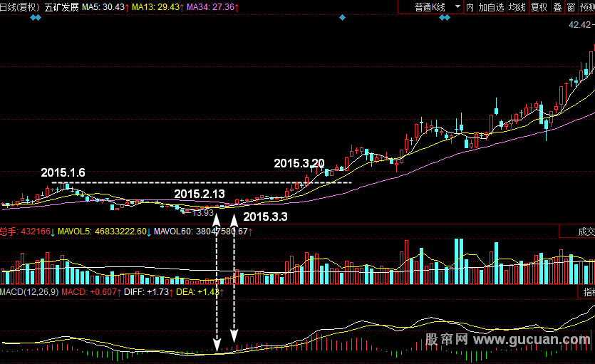Click the double blue diamond marker at right
The width and height of the screenshot is (595, 364).
[444, 17]
